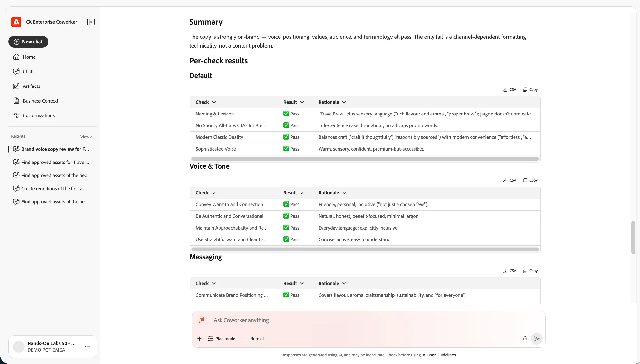The width and height of the screenshot is (640, 364).
Task: Open 'Brand voice copy review' recent chat
Action: [x=51, y=149]
